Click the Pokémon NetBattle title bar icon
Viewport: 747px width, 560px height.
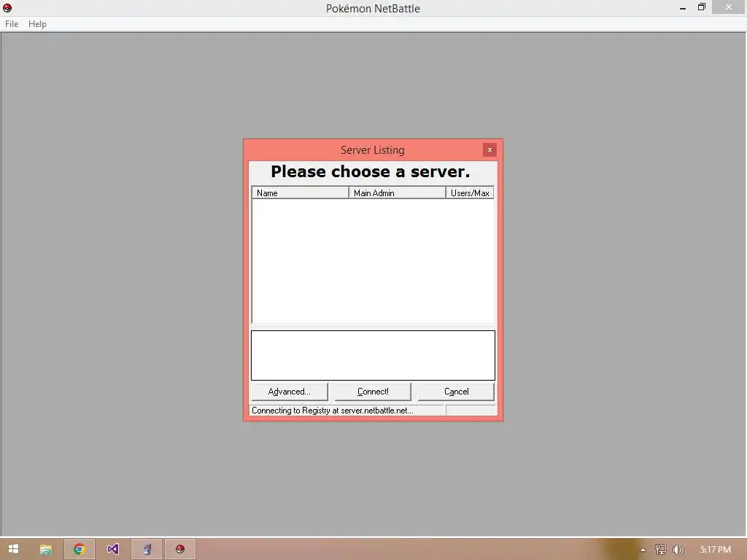coord(7,7)
